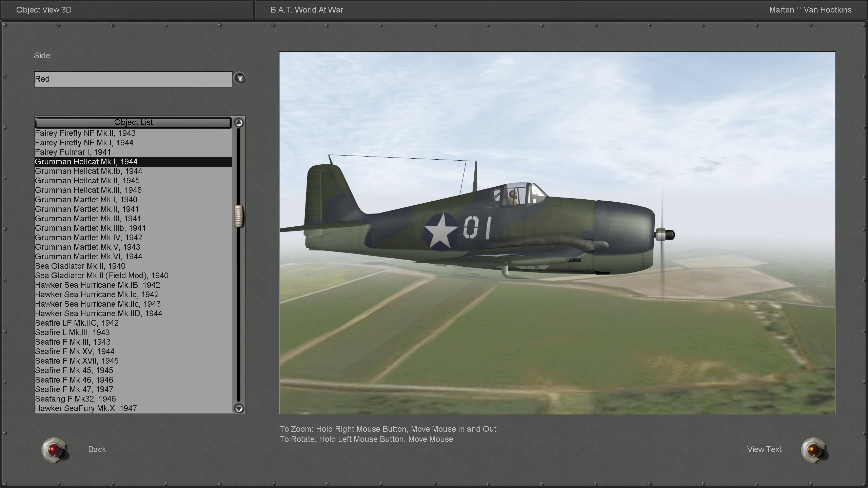Screen dimensions: 868x488
Task: Click the object list scrollbar handle
Action: click(239, 216)
